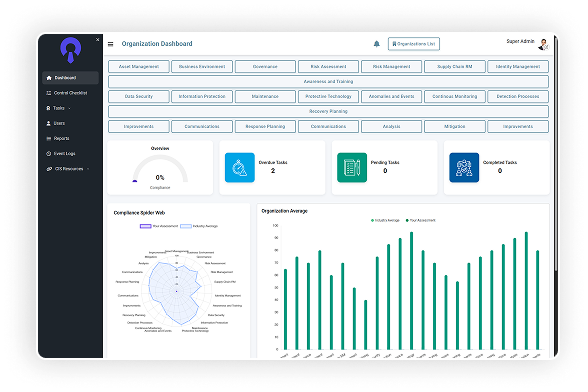The height and width of the screenshot is (392, 588).
Task: Click the Event Logs clock icon
Action: tap(48, 153)
